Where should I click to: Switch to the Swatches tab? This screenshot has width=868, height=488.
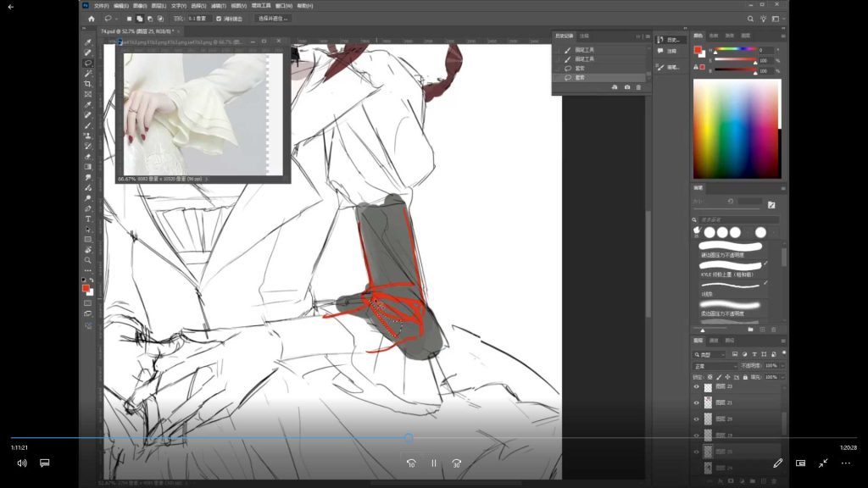(x=714, y=36)
